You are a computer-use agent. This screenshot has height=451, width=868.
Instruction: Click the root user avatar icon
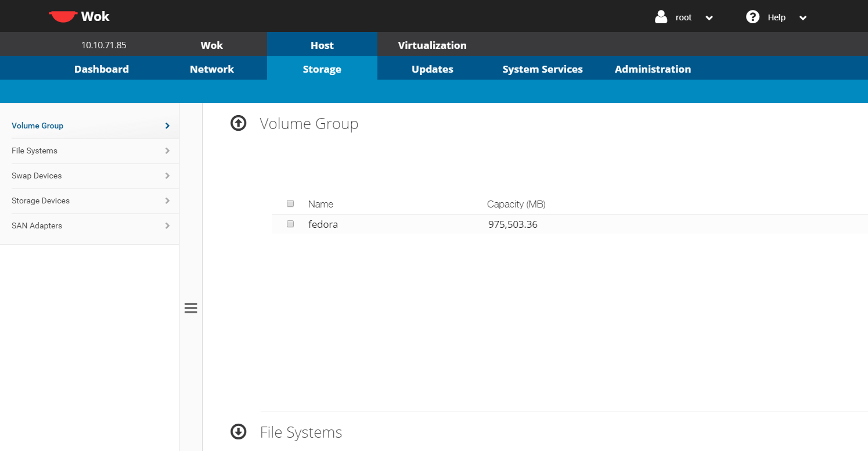[x=661, y=17]
